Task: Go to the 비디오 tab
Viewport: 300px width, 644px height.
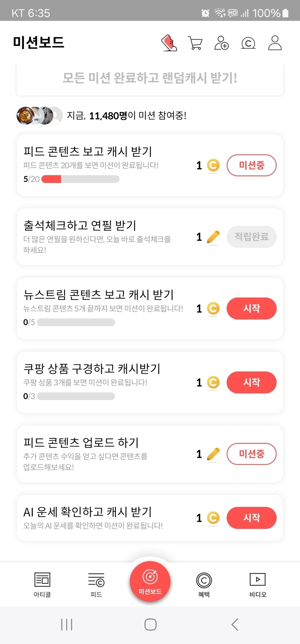Action: 258,584
